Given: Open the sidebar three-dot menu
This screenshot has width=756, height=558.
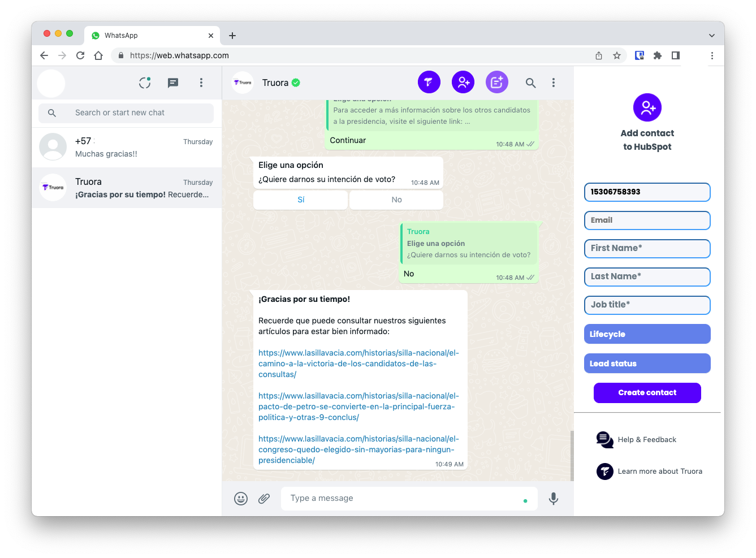Looking at the screenshot, I should (x=201, y=83).
